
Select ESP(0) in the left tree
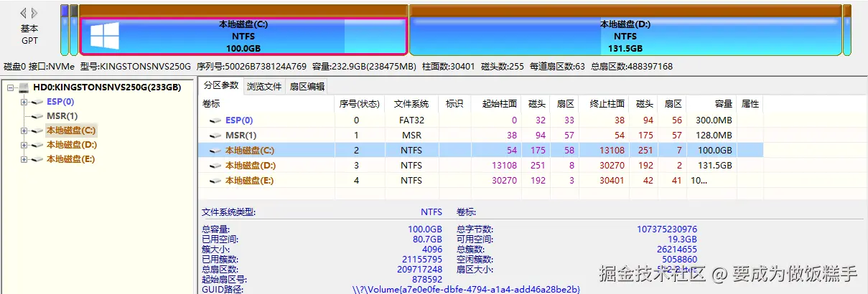(x=60, y=102)
